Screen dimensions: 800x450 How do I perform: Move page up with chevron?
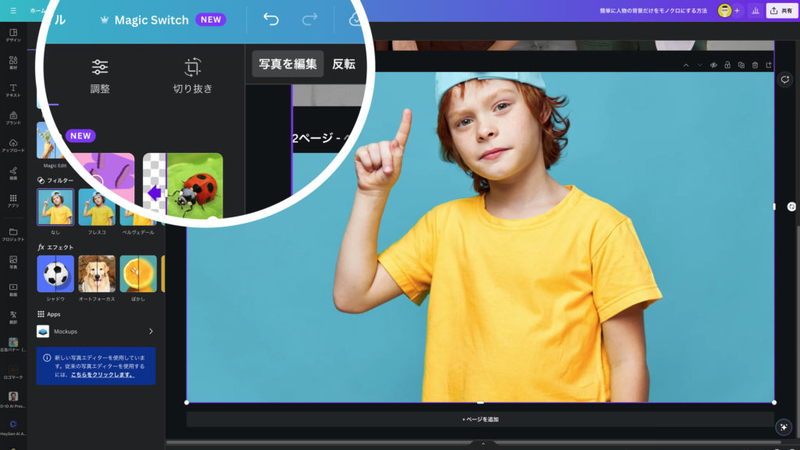686,65
